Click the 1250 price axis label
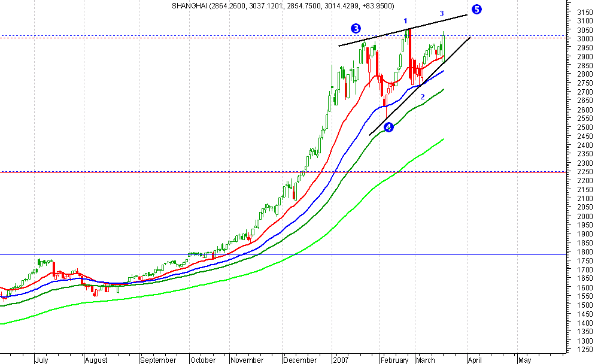595x364 pixels. [585, 350]
